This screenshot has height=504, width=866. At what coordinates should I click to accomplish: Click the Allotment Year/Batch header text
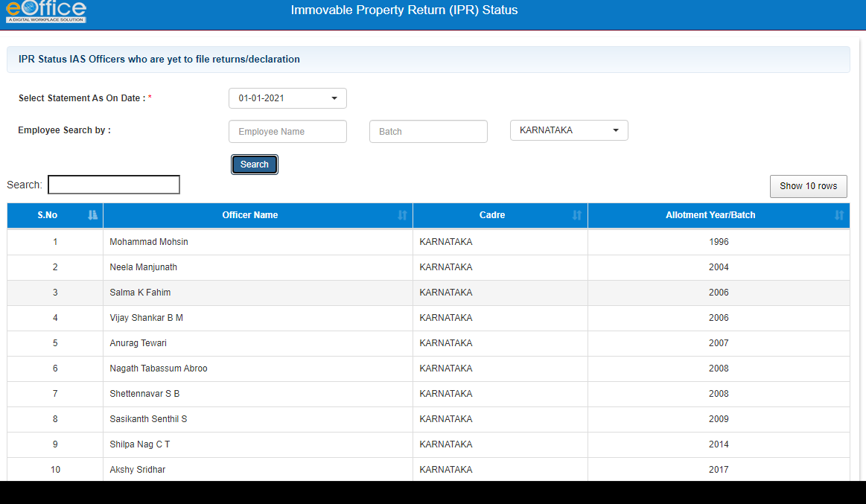click(x=710, y=215)
